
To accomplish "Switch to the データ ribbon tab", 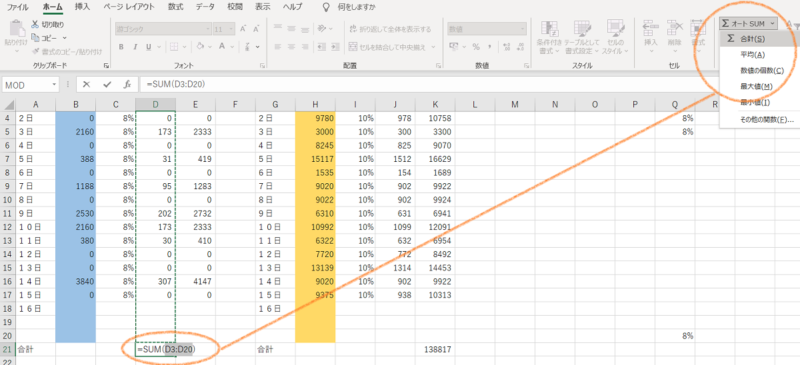I will pyautogui.click(x=206, y=7).
